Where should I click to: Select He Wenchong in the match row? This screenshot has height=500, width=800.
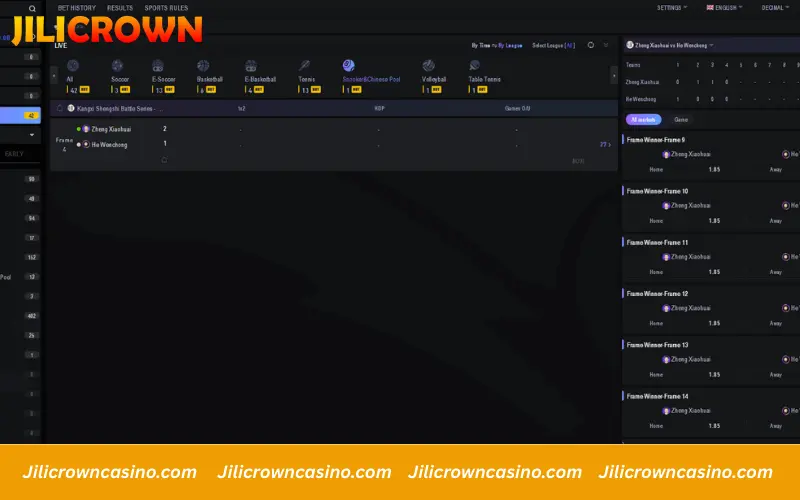pyautogui.click(x=109, y=145)
